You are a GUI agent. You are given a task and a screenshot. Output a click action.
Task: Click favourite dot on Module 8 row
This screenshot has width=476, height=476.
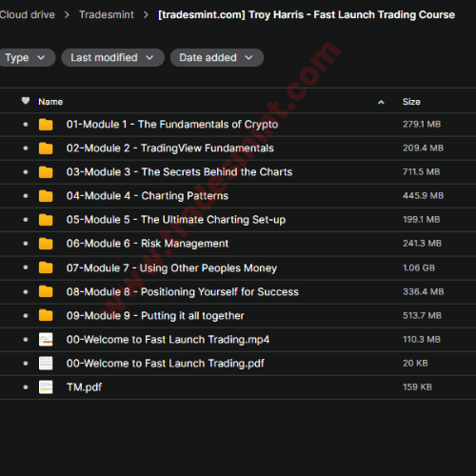[26, 291]
